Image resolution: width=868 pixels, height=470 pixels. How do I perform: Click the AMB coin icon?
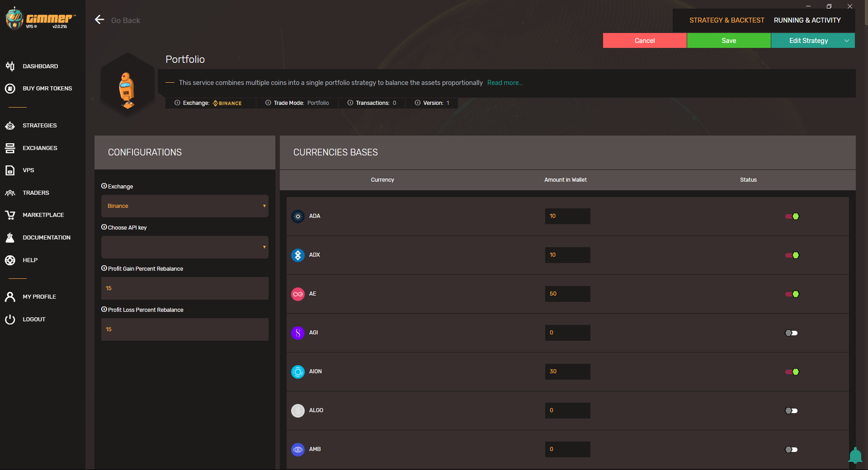pyautogui.click(x=298, y=450)
